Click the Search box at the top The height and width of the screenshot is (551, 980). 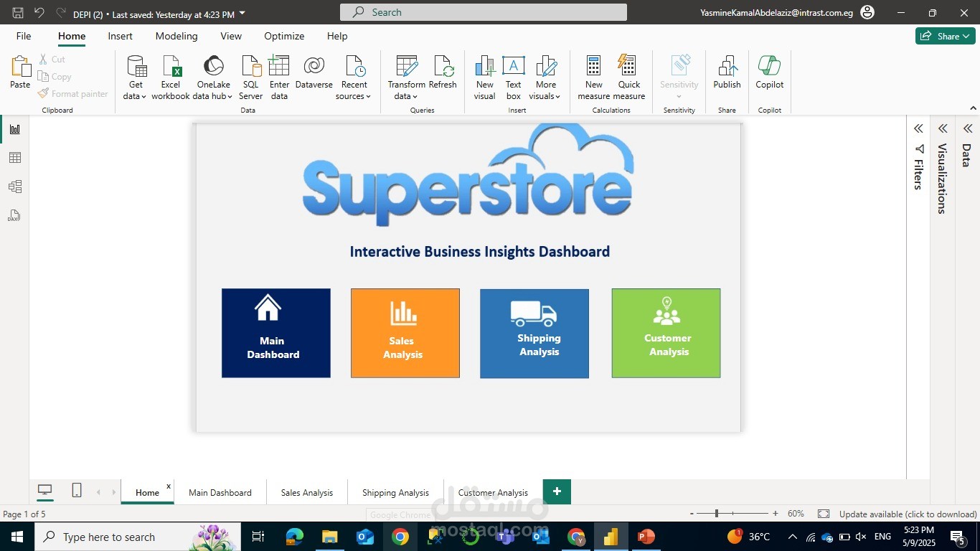pos(483,11)
